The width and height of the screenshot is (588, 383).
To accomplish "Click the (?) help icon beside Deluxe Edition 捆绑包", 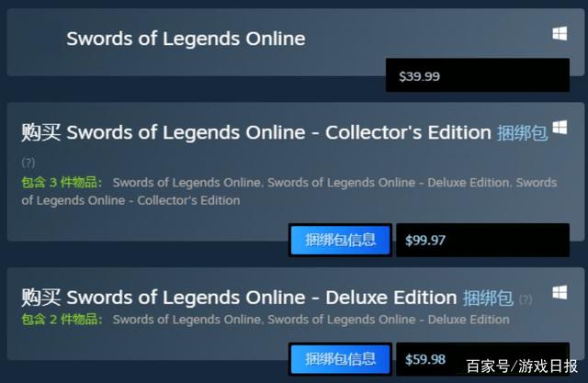I will coord(526,299).
